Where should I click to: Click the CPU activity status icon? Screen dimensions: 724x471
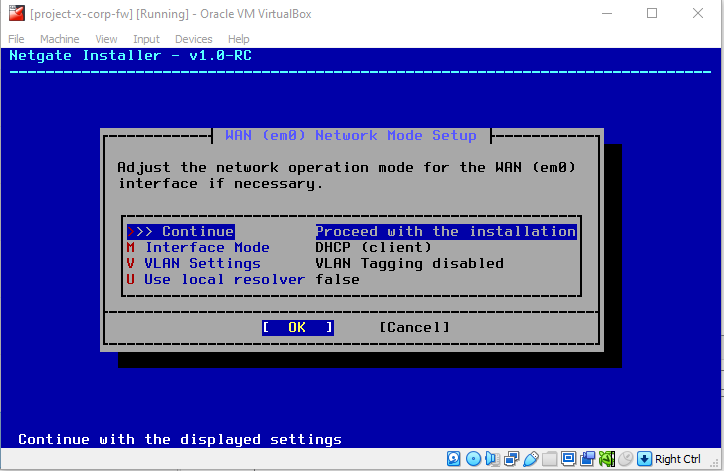604,459
